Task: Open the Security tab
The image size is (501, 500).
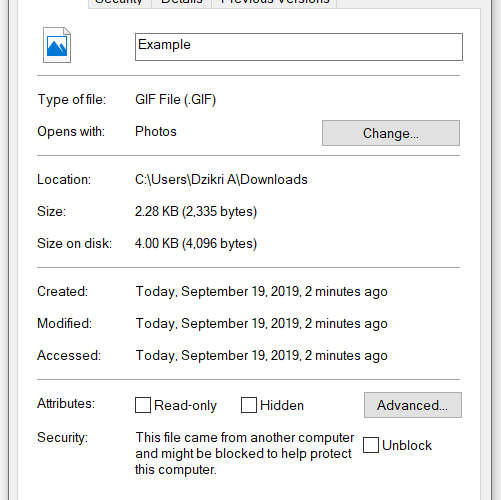Action: point(120,3)
